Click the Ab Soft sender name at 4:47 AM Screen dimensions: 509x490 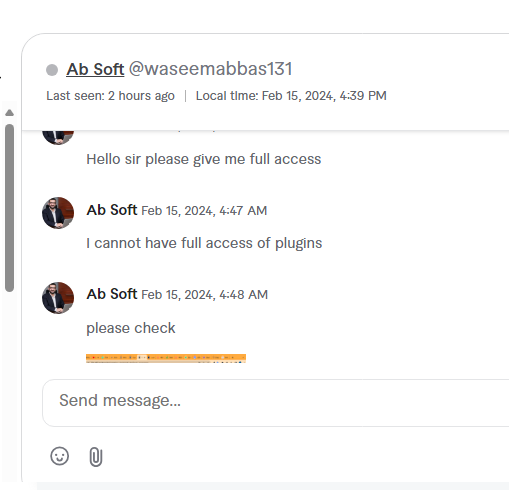pos(112,210)
